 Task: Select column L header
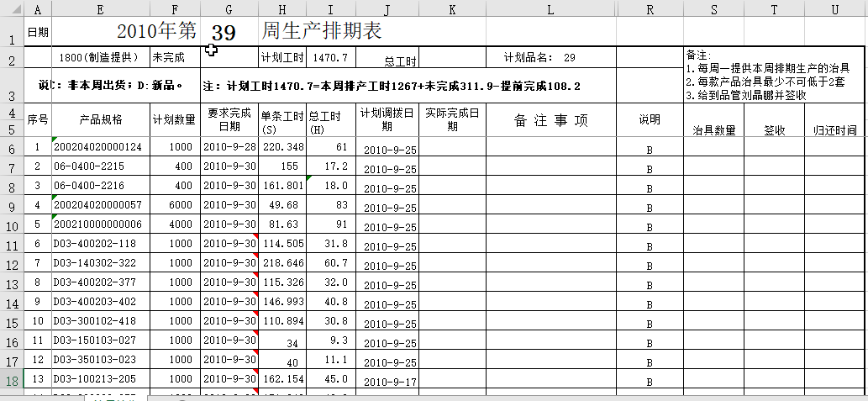[550, 8]
